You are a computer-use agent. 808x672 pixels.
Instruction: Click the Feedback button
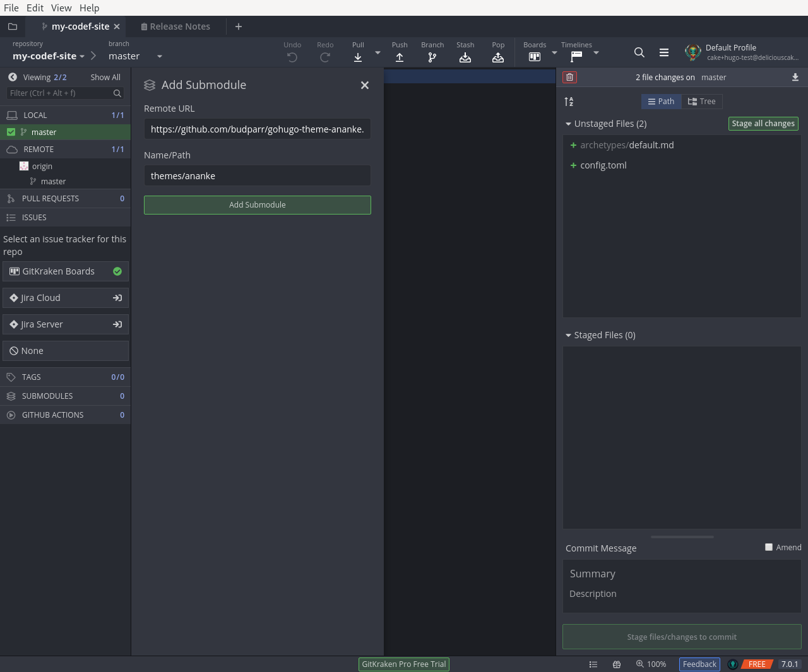(699, 664)
